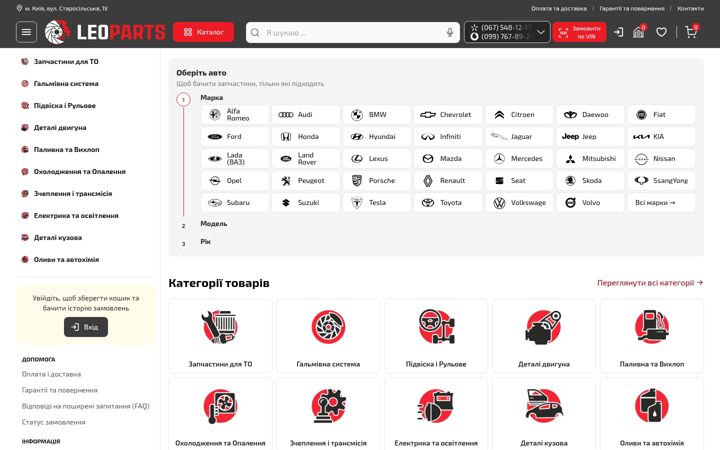Select 'Зчеплення і трансмісія' sidebar item
720x450 pixels.
click(73, 194)
